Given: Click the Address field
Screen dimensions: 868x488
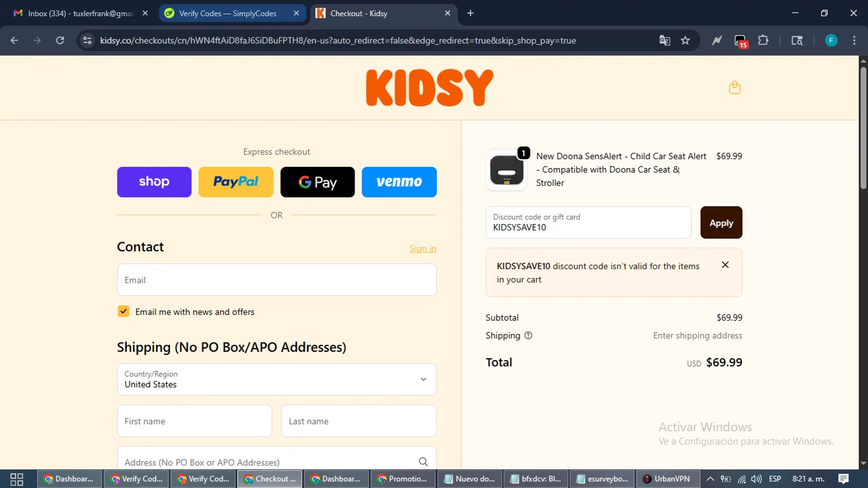Looking at the screenshot, I should (277, 458).
